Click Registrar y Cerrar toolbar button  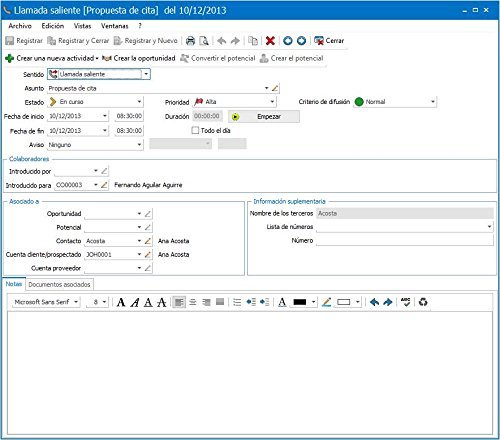click(78, 41)
